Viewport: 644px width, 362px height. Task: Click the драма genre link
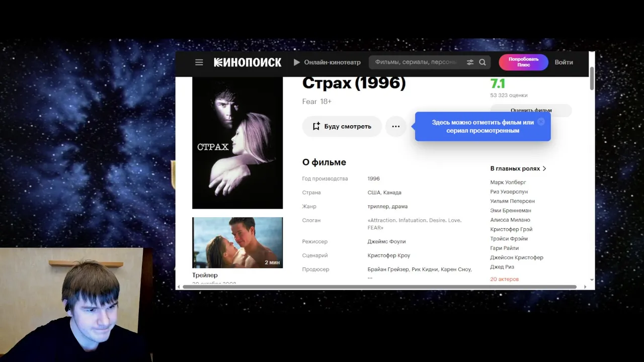(x=399, y=206)
